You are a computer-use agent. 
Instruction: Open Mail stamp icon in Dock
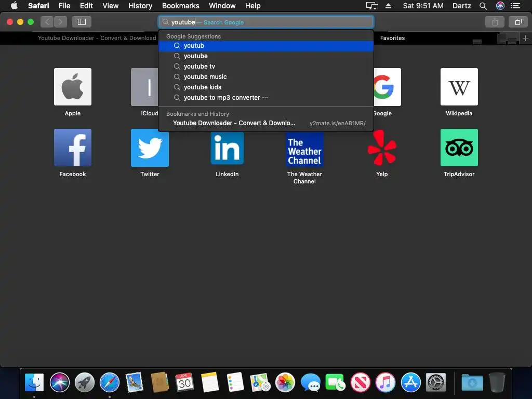135,382
